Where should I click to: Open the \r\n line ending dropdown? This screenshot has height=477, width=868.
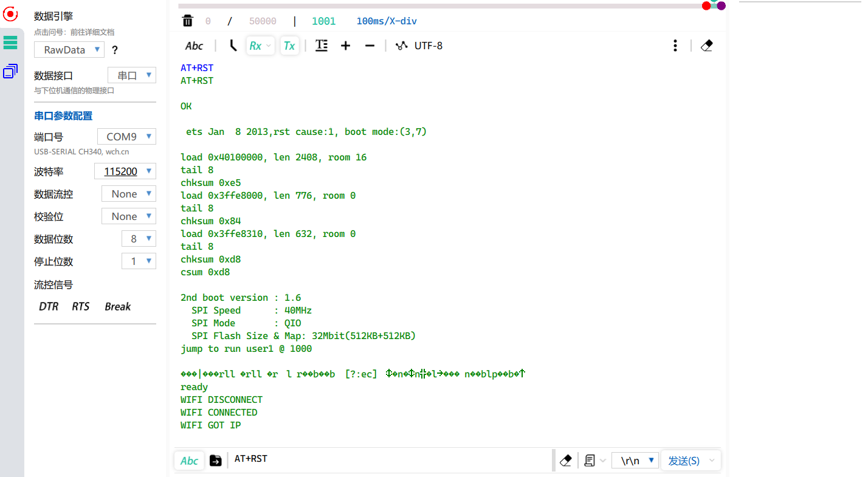635,461
